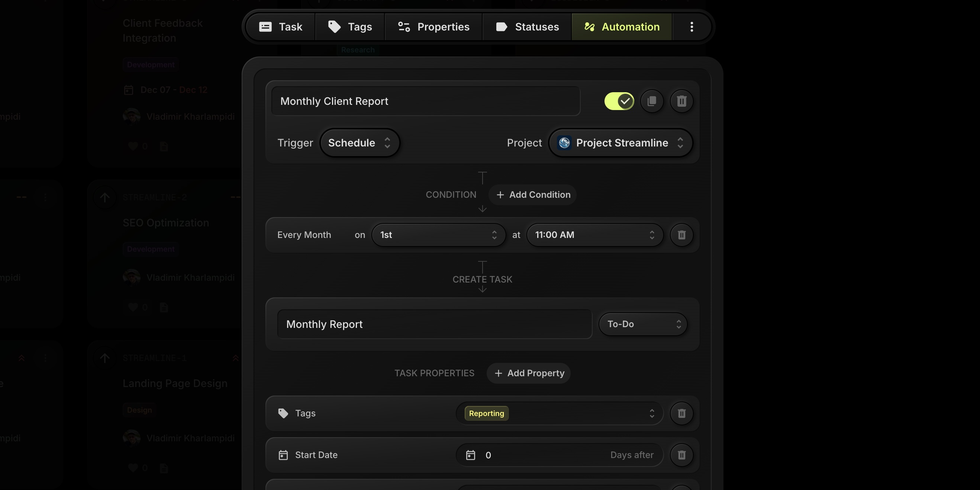980x490 pixels.
Task: Change the 1st day-of-month dropdown
Action: (x=438, y=235)
